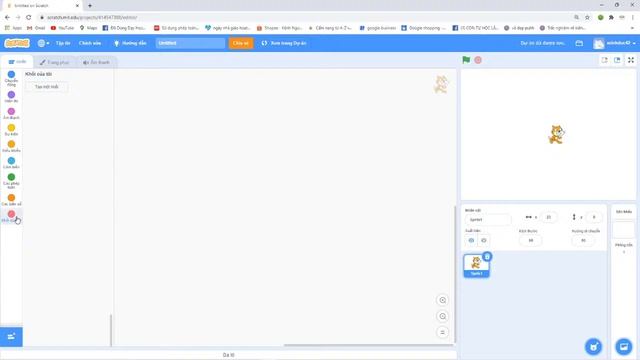Click the cat sprite on stage
640x360 pixels.
[x=556, y=134]
